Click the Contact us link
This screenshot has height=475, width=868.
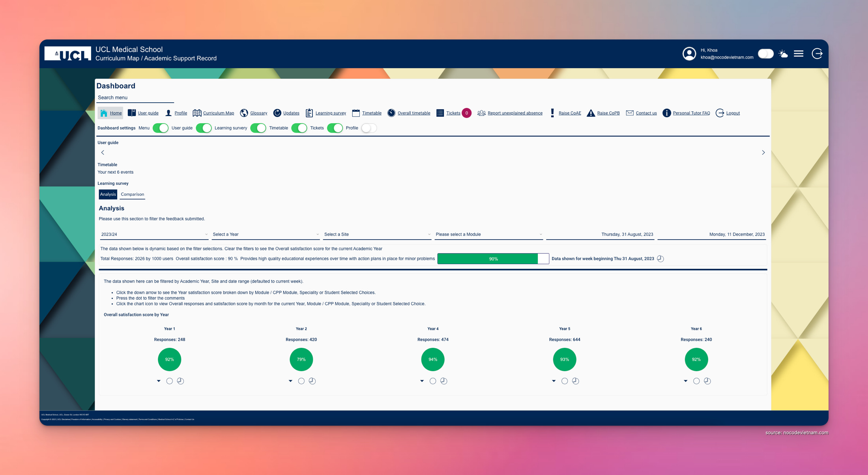point(646,113)
